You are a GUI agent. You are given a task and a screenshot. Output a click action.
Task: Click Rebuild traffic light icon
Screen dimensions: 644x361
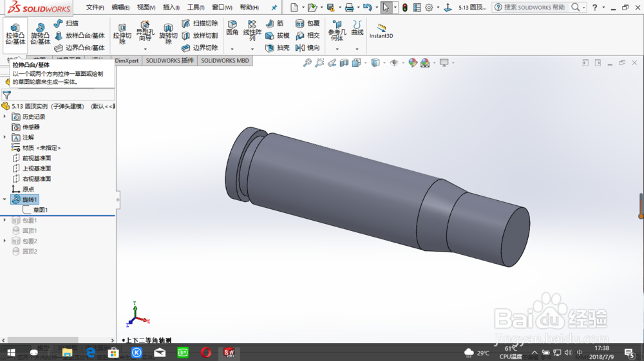point(405,7)
